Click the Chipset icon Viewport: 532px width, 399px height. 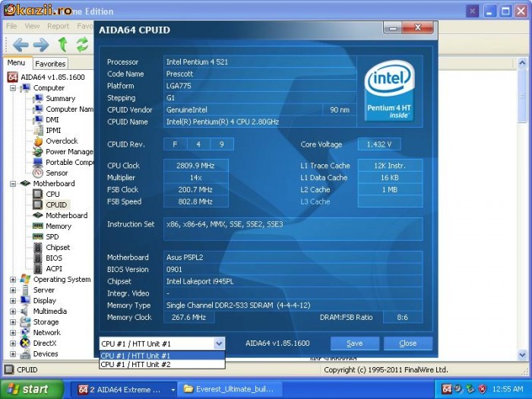coord(38,247)
